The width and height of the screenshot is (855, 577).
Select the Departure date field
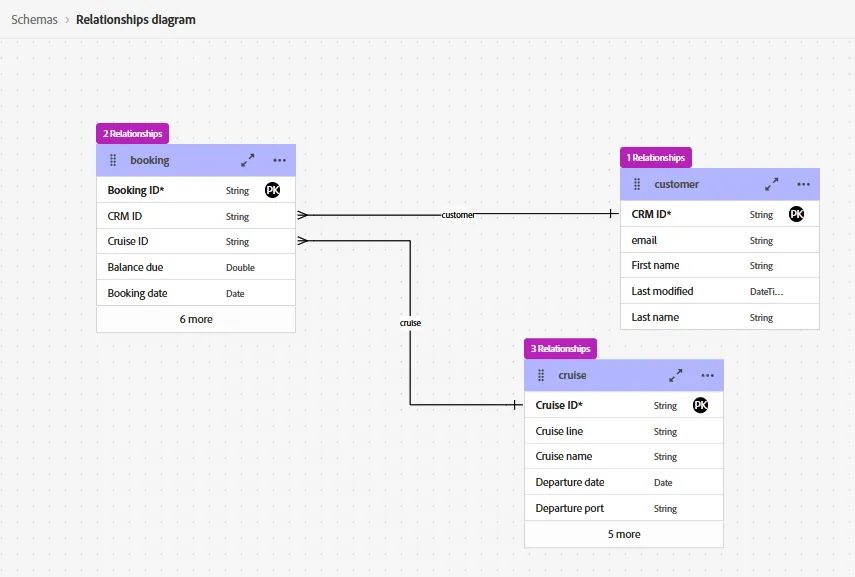pyautogui.click(x=624, y=482)
